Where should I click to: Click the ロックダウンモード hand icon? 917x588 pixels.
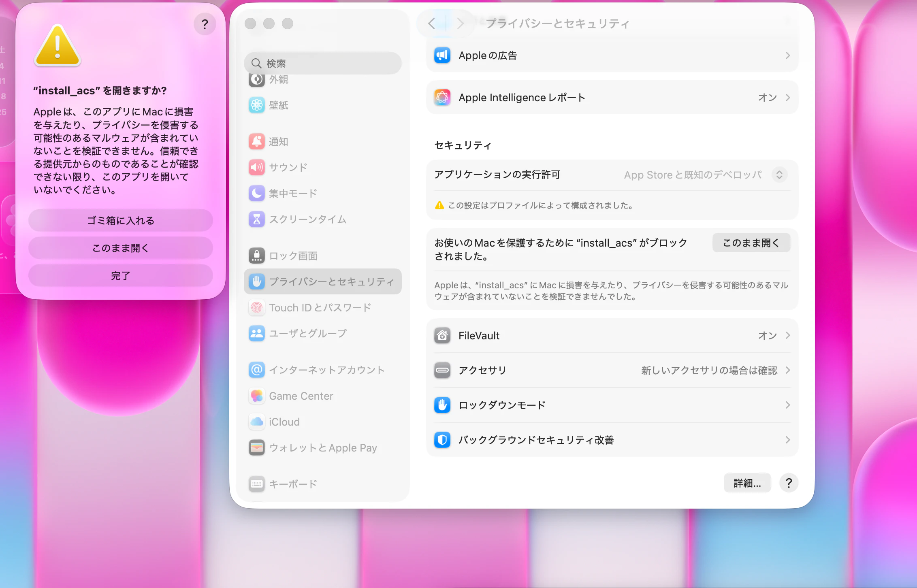[x=442, y=405]
